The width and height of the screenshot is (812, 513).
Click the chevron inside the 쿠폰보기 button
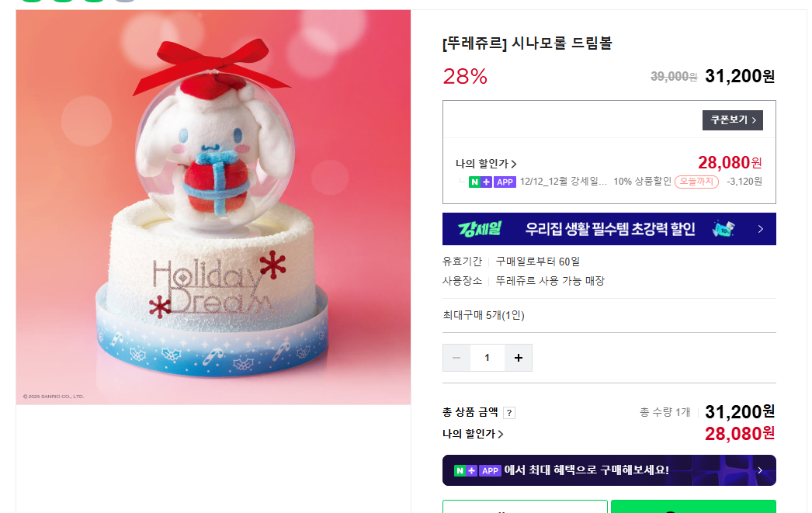point(754,120)
